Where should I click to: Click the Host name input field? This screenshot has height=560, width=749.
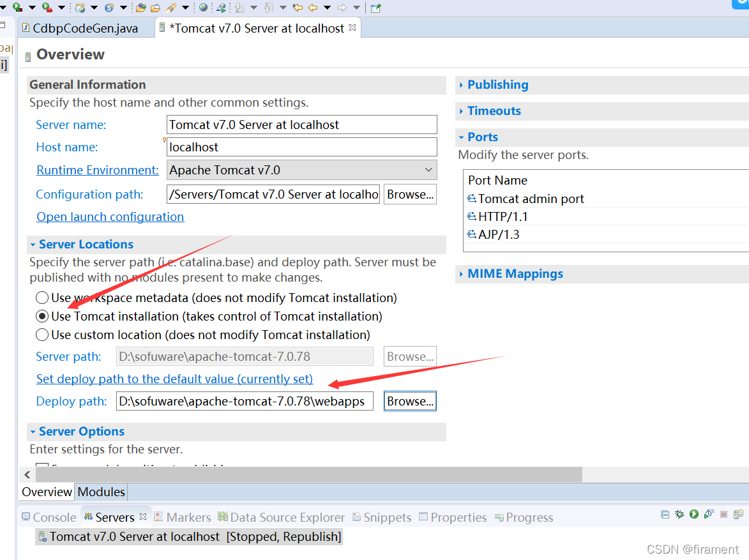tap(302, 147)
